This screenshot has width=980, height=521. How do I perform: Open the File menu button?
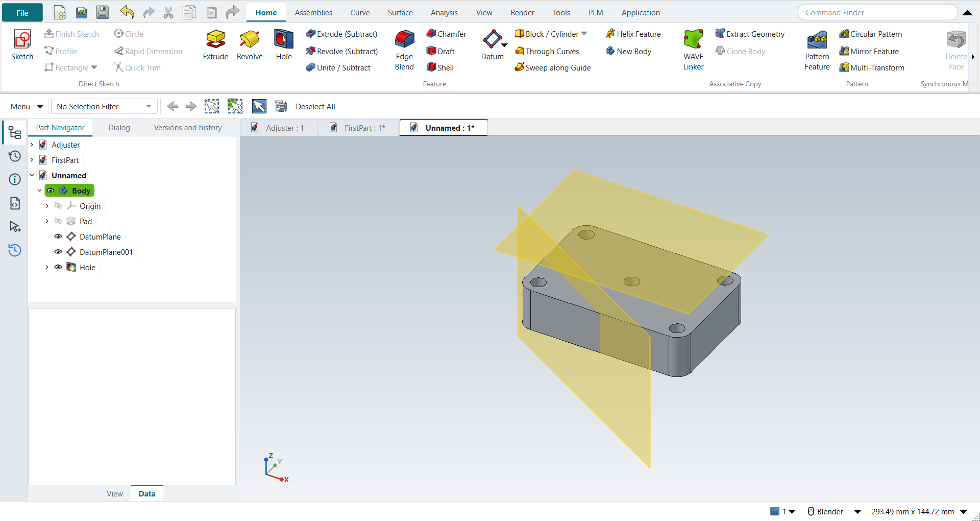22,13
